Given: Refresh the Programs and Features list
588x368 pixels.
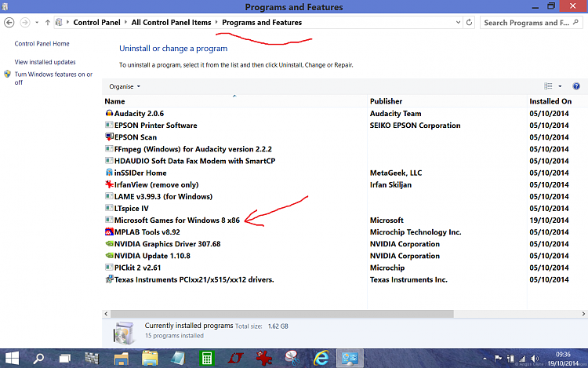Looking at the screenshot, I should pyautogui.click(x=469, y=23).
